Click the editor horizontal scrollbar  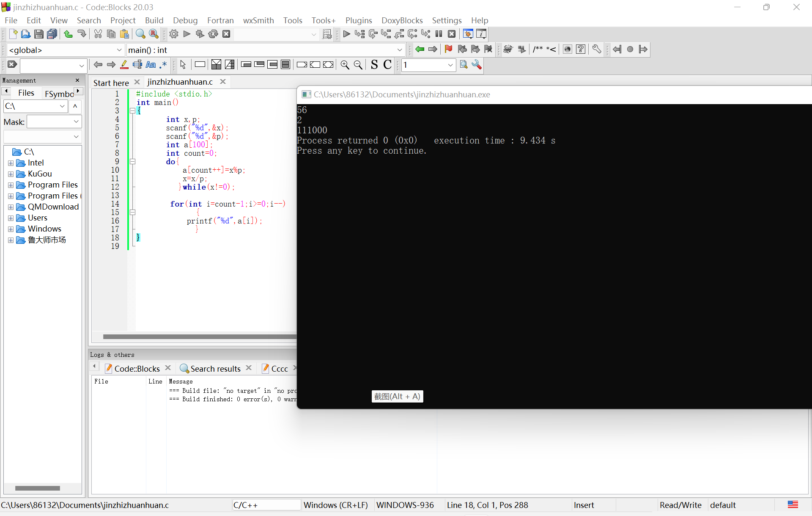(199, 337)
